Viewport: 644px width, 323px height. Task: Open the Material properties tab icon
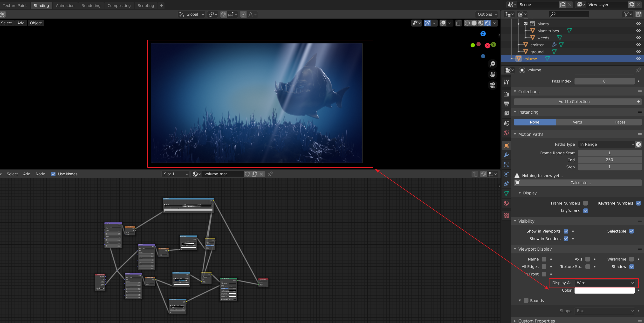[506, 203]
